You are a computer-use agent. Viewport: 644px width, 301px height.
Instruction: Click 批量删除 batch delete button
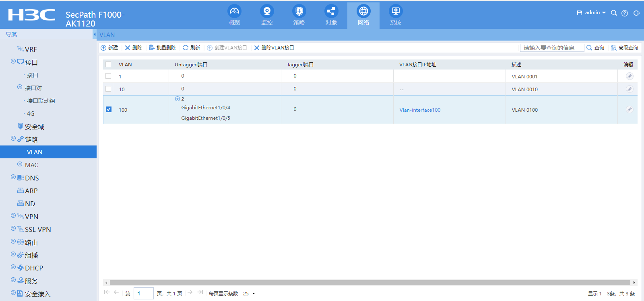point(162,48)
